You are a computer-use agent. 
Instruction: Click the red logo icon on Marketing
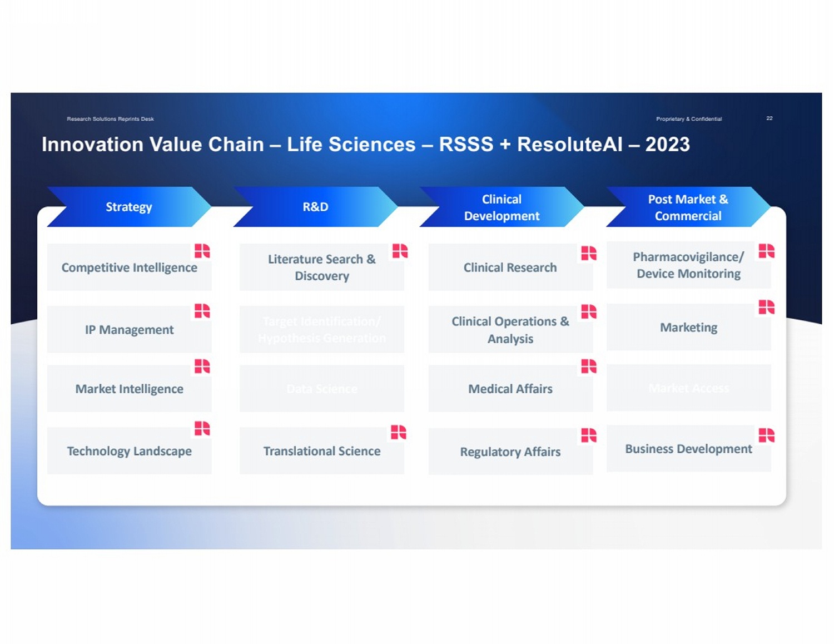766,307
